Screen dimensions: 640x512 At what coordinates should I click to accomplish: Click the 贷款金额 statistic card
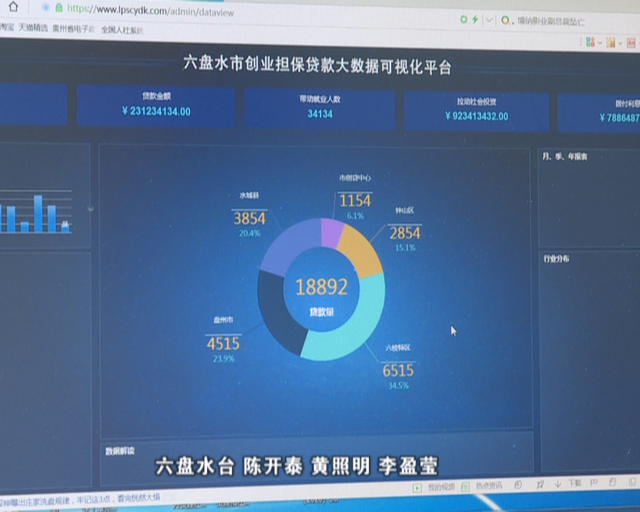[x=156, y=106]
